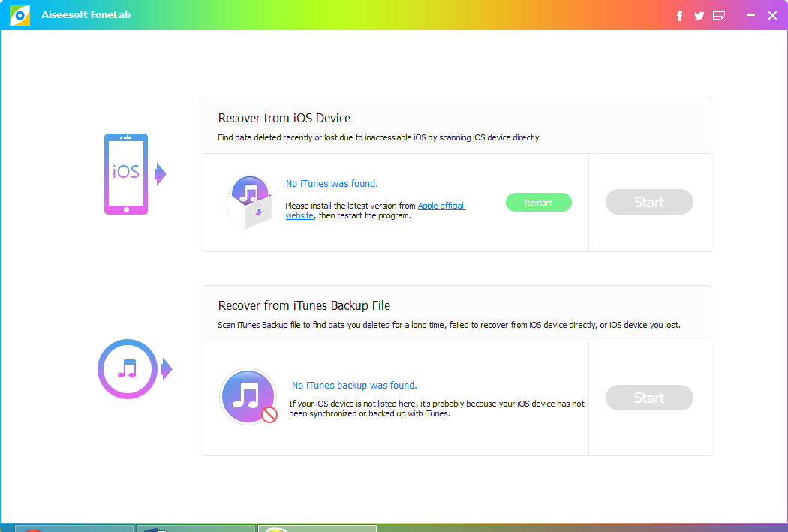Select the iOS phone recovery icon
Viewport: 788px width, 532px height.
[126, 174]
